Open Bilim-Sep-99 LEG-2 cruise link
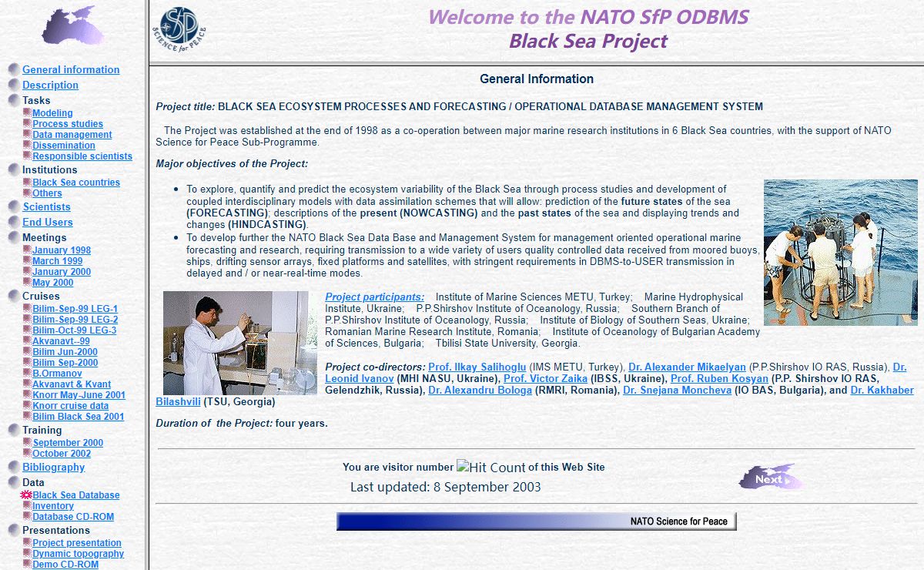Screen dimensions: 924x570 [x=75, y=320]
